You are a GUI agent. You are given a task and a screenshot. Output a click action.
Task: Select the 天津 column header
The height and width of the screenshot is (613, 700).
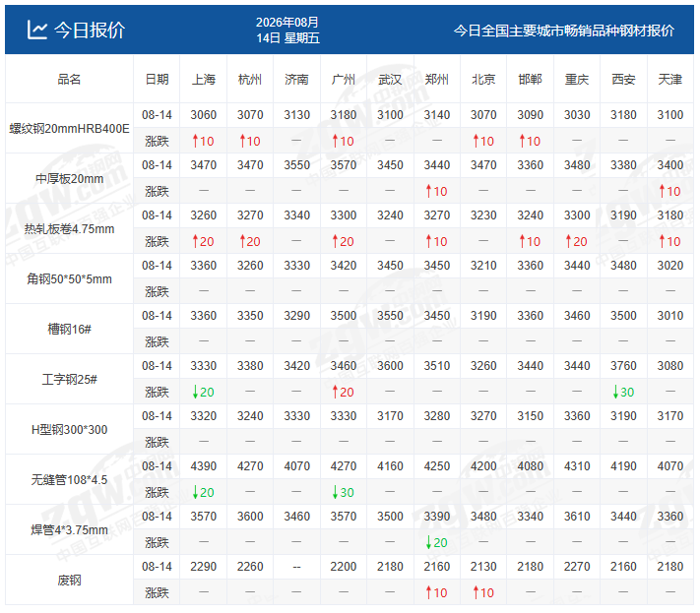point(670,80)
